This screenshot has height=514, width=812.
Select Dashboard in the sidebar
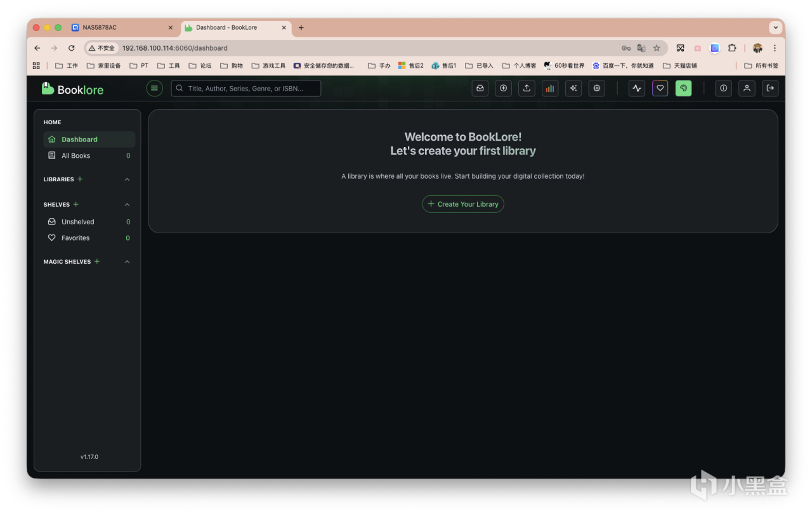tap(89, 139)
